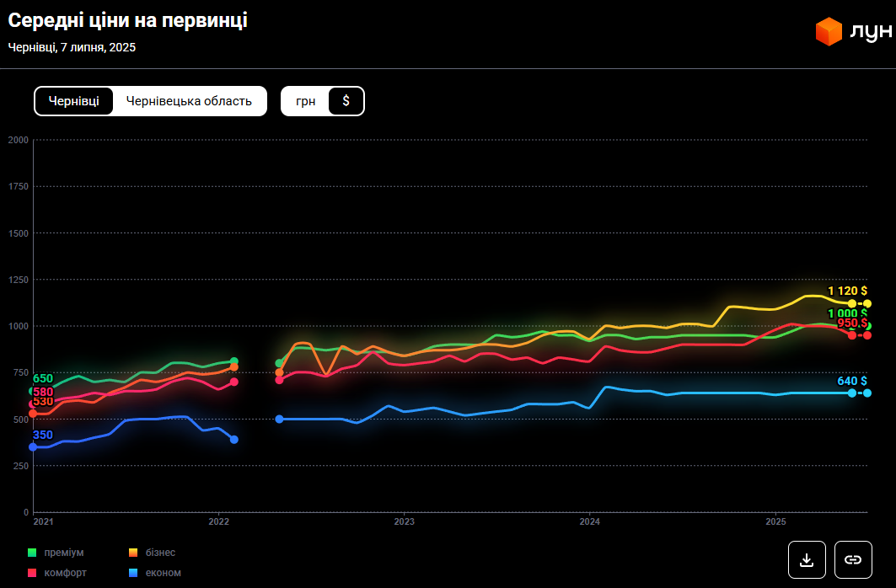Toggle the економ legend blue swatch

click(133, 573)
